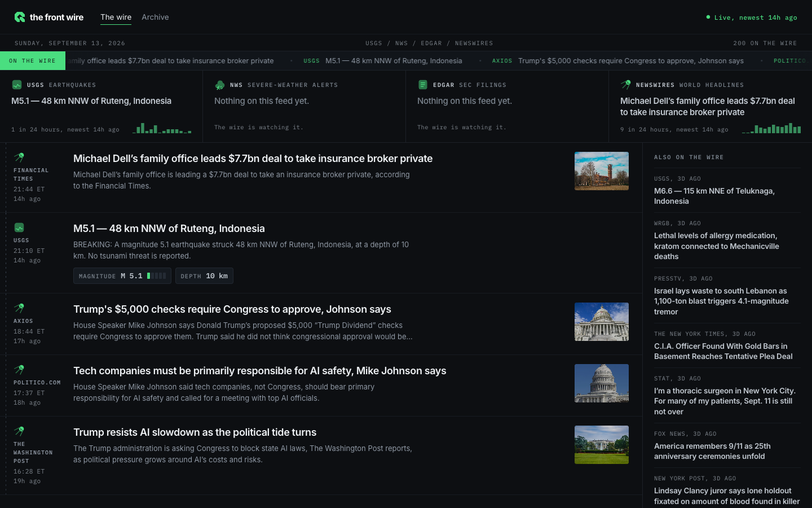Click the satellite icon above Axios source
The height and width of the screenshot is (508, 812).
[x=19, y=308]
